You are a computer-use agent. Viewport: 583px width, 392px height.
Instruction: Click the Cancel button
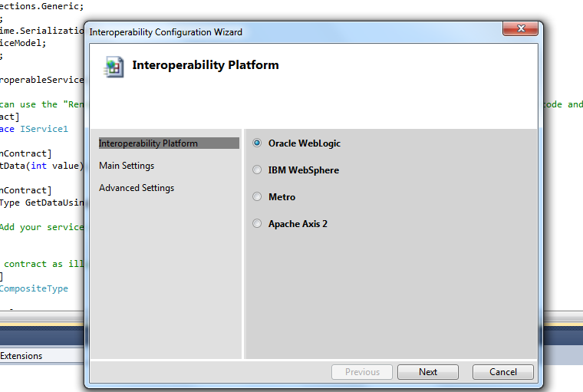[x=503, y=372]
